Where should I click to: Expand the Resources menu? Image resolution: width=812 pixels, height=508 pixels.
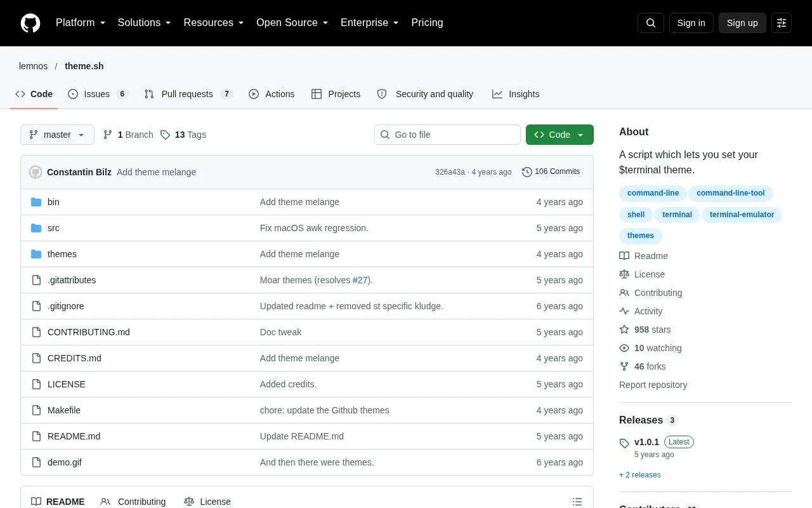coord(214,23)
